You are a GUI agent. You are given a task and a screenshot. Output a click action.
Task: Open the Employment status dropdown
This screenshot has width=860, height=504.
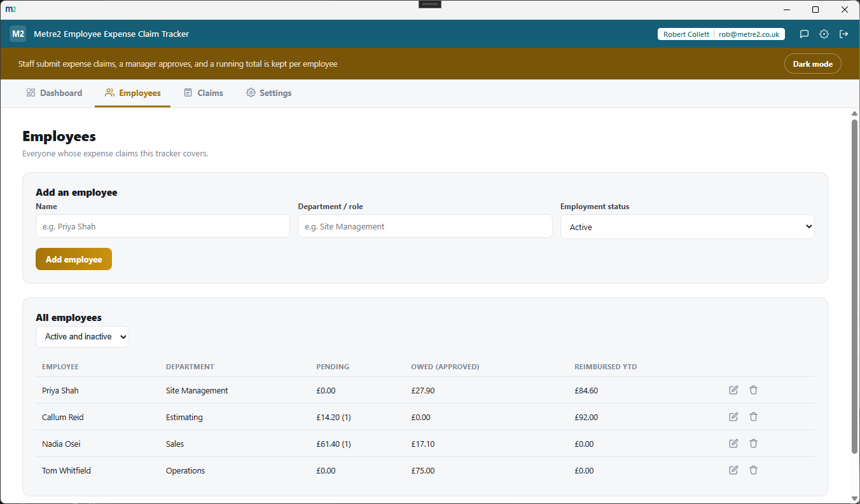687,227
